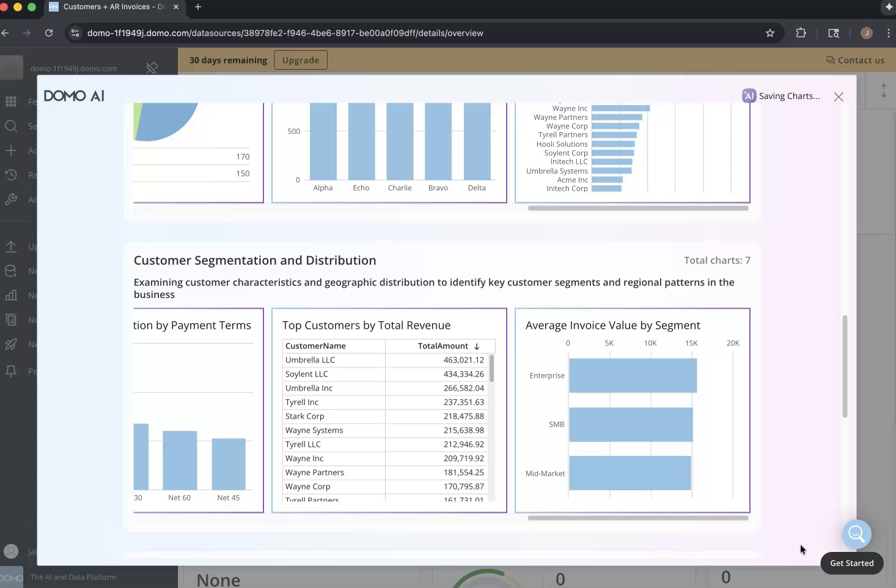
Task: Click the Domo AI sparkle icon beside Saving Charts
Action: (x=749, y=96)
